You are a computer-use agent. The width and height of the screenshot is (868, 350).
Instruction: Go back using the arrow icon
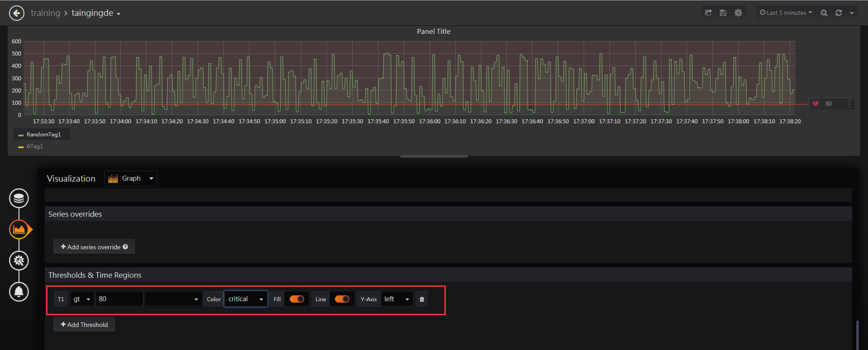tap(17, 13)
